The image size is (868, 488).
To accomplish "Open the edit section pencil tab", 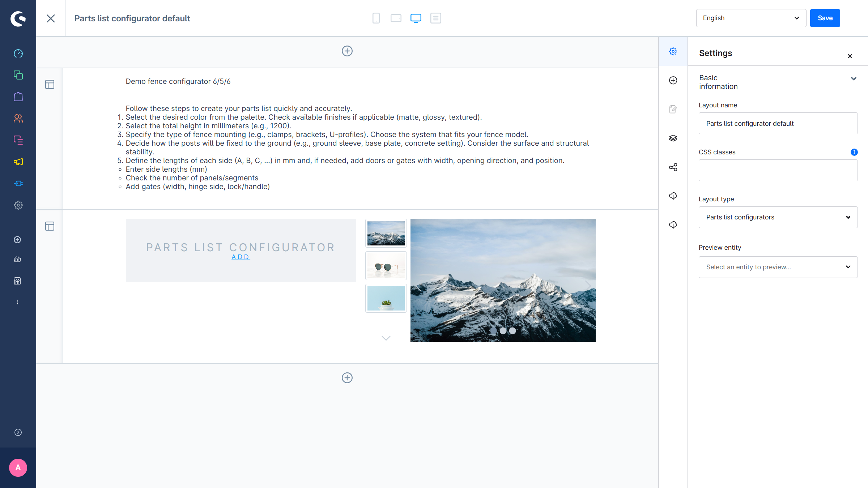I will point(673,109).
